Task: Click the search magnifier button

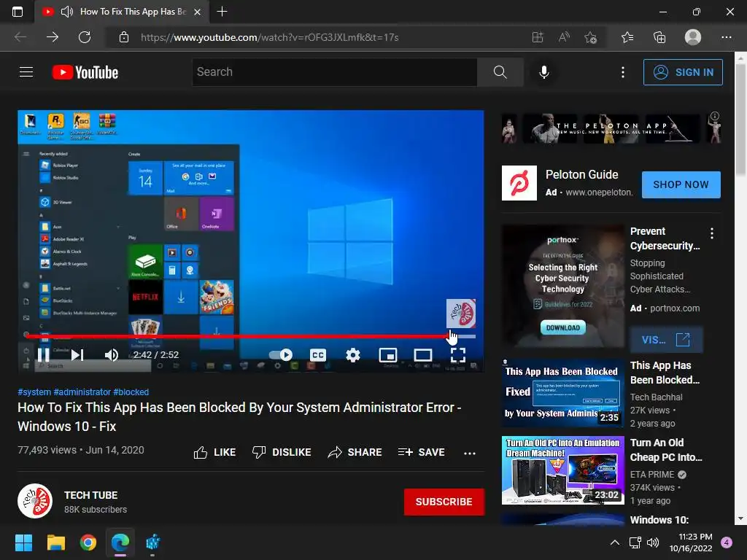Action: (x=500, y=72)
